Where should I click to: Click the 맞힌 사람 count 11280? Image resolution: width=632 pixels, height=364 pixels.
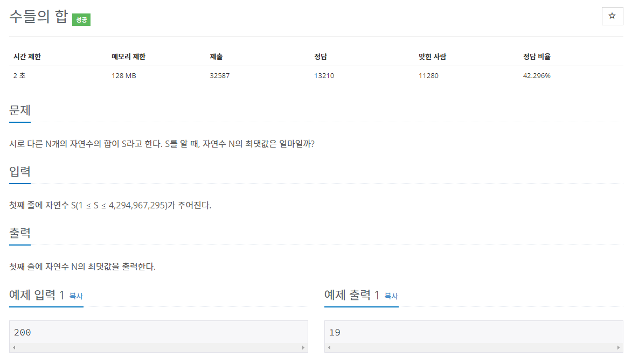click(x=428, y=76)
